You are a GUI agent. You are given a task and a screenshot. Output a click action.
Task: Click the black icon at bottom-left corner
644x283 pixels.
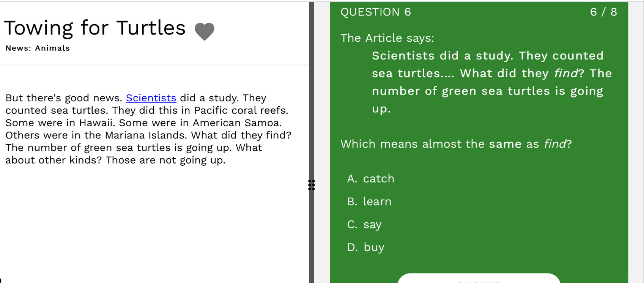pos(1,281)
